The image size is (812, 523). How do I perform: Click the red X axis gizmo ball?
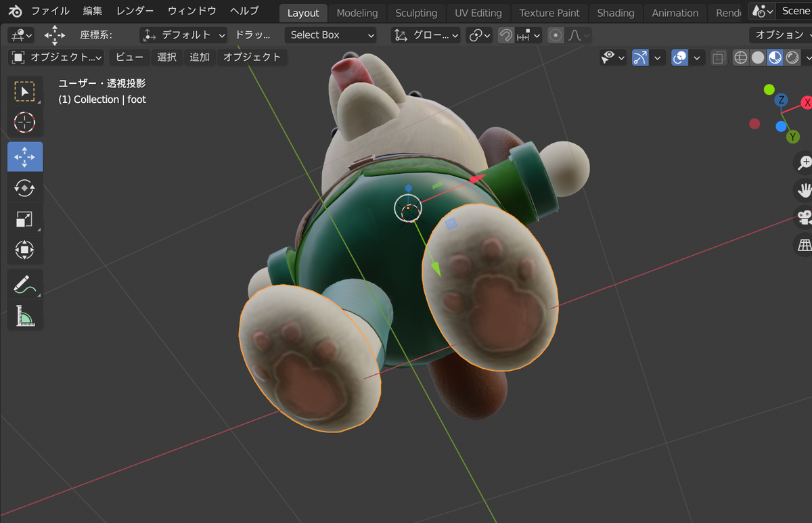(807, 103)
